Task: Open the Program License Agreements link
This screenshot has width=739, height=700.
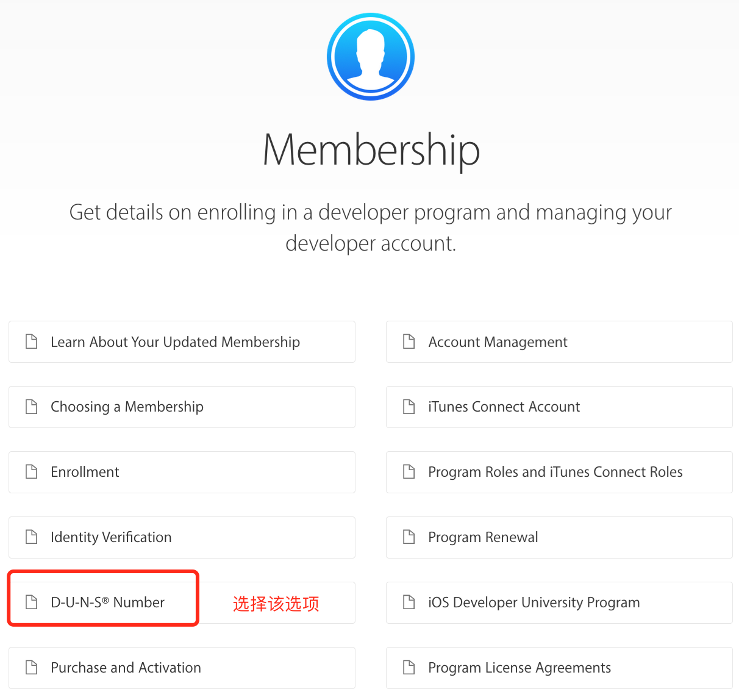Action: pos(519,668)
